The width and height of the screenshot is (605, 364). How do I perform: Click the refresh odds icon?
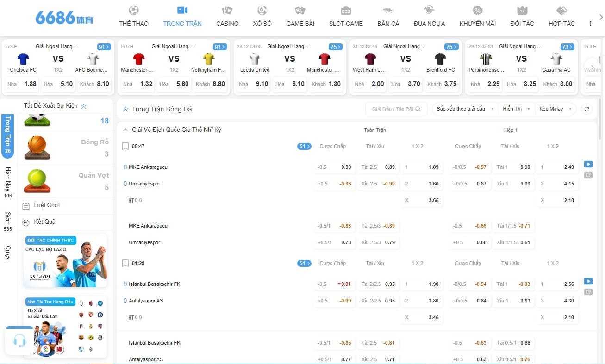586,109
